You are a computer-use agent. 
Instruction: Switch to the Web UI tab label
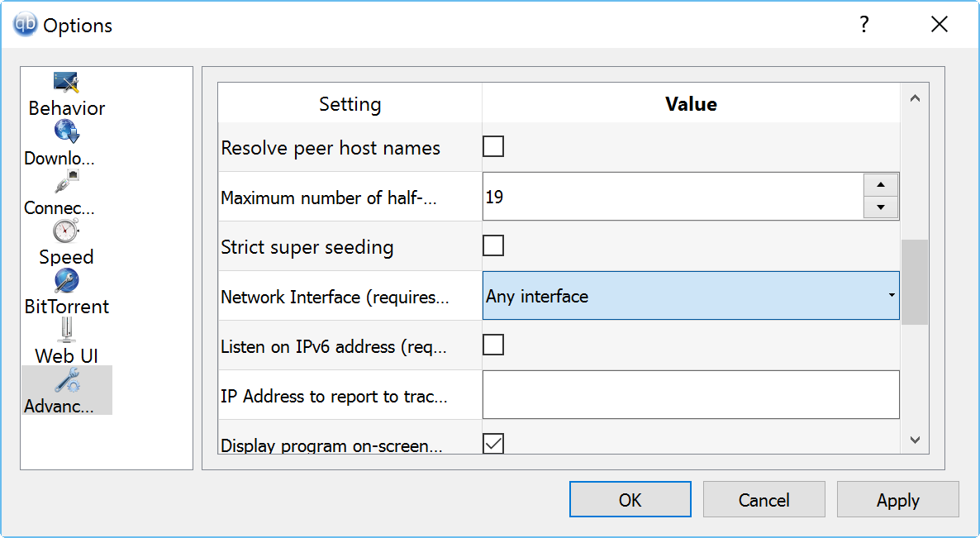66,355
